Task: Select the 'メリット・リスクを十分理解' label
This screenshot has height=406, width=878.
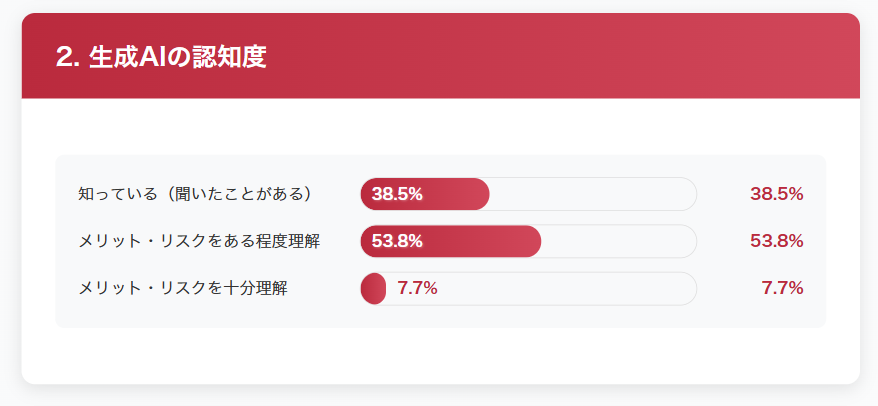Action: click(x=183, y=288)
